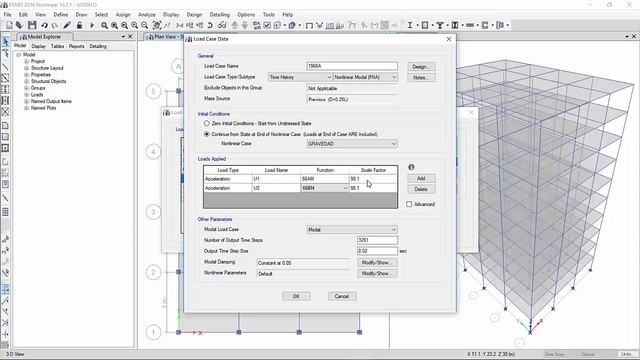Run analysis with the play arrow icon
640x360 pixels.
(92, 25)
